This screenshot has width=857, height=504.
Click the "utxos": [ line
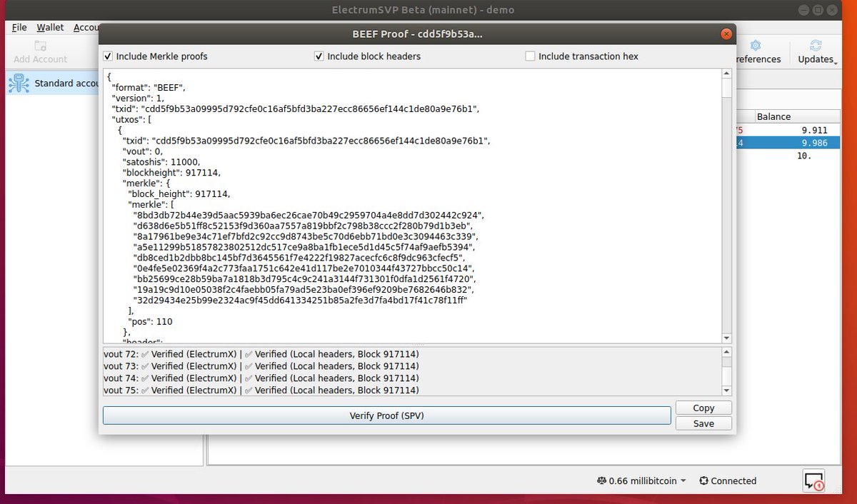click(x=131, y=119)
